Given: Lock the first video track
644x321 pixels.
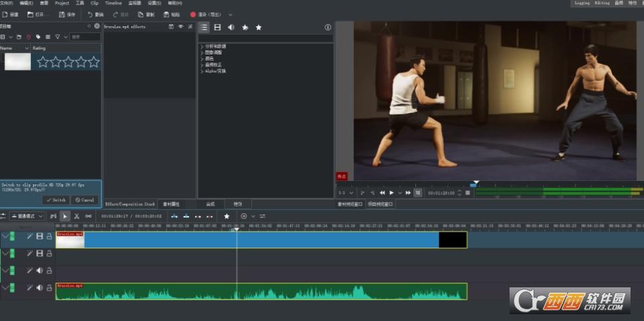Looking at the screenshot, I should [49, 236].
